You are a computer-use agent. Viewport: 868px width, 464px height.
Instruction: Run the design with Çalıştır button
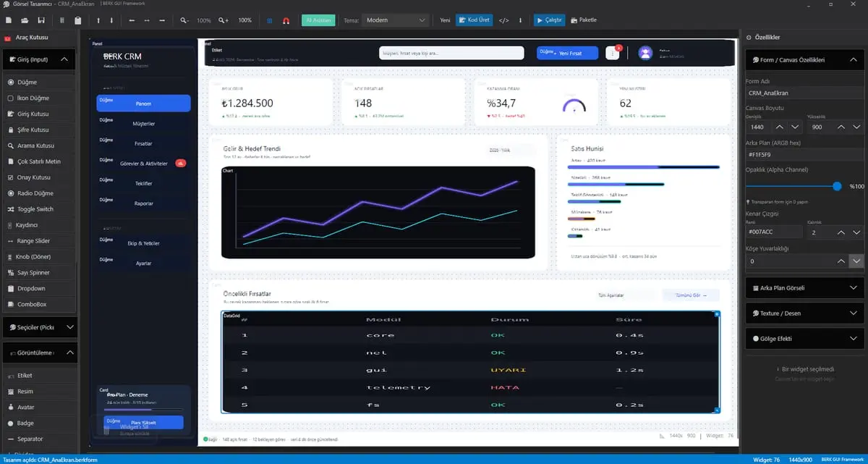[550, 20]
